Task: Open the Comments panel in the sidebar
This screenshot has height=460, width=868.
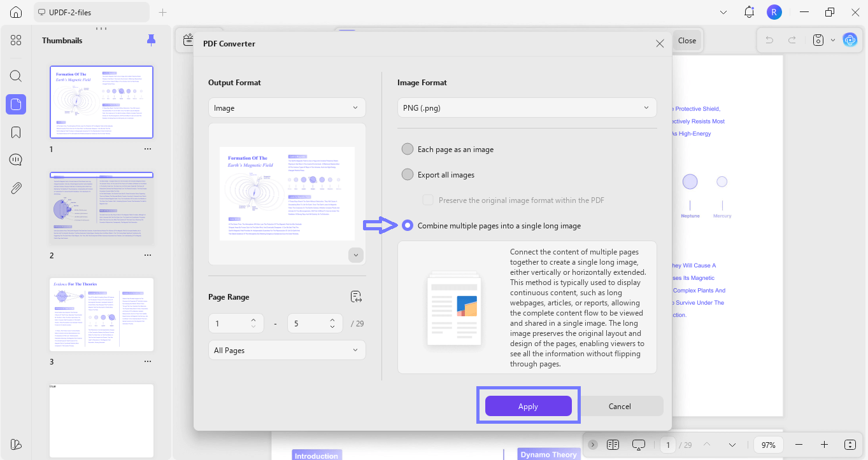Action: pyautogui.click(x=16, y=159)
